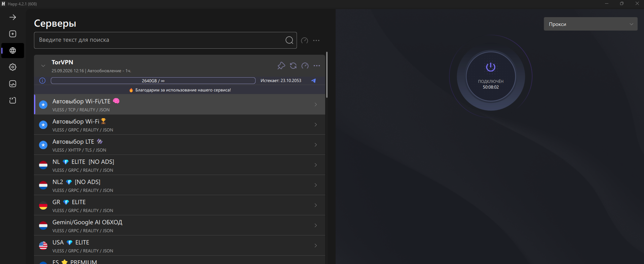Click the TorVPN subscription title
Screen dimensions: 644x264
coord(62,62)
